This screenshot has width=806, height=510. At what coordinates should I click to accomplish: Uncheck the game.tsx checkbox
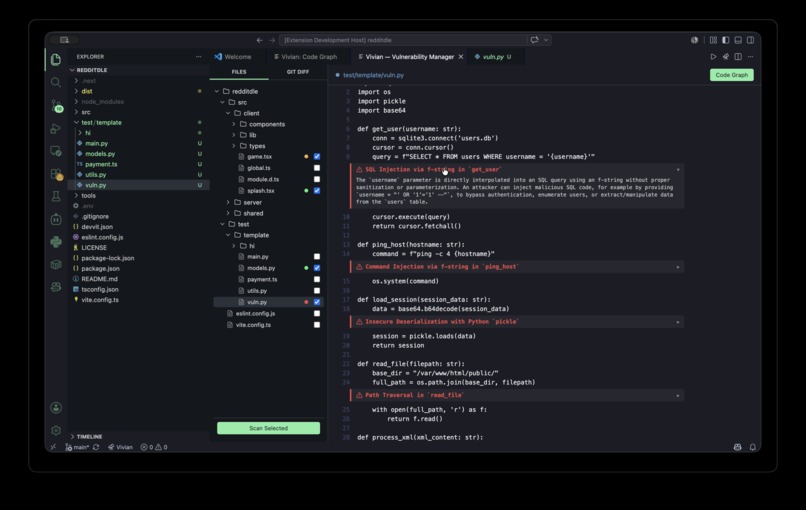(x=317, y=156)
